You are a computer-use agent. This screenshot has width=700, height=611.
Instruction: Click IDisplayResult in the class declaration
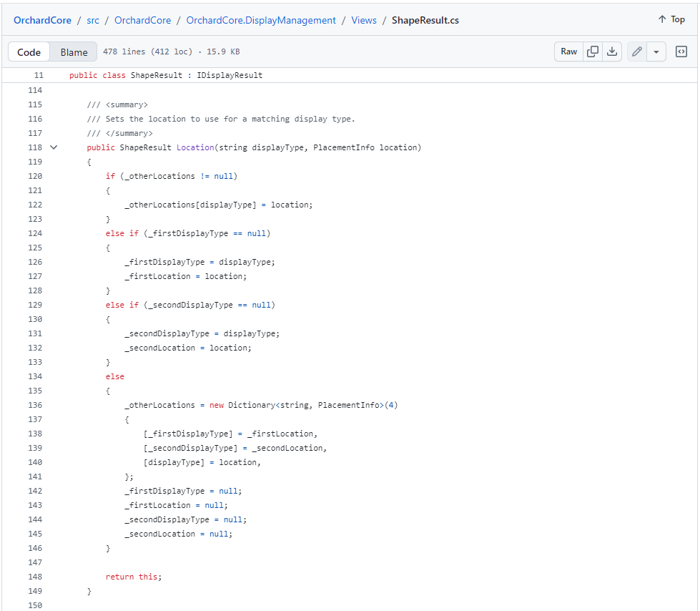230,75
